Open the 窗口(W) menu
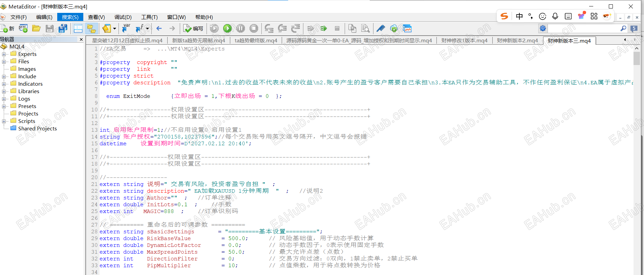The width and height of the screenshot is (644, 275). point(176,17)
